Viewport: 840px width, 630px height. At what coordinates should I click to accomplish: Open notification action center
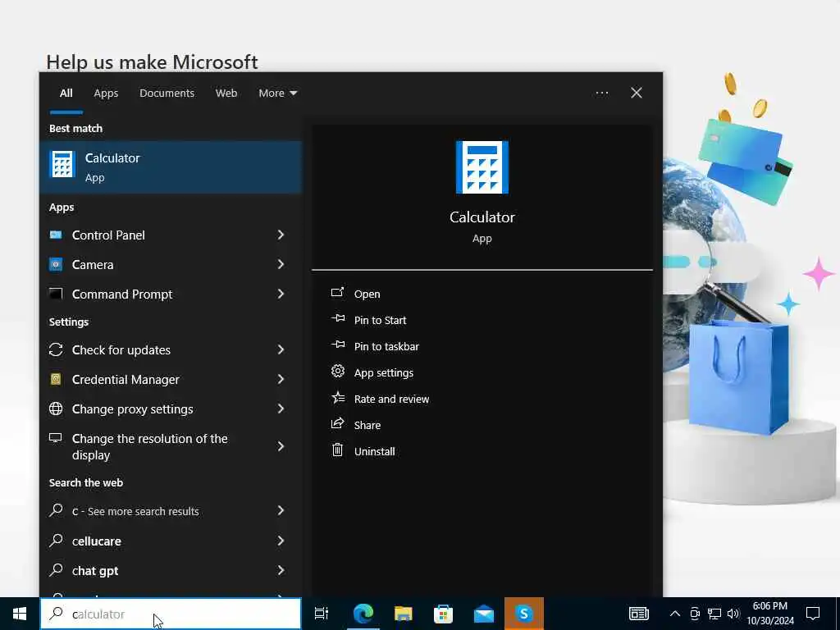point(813,614)
